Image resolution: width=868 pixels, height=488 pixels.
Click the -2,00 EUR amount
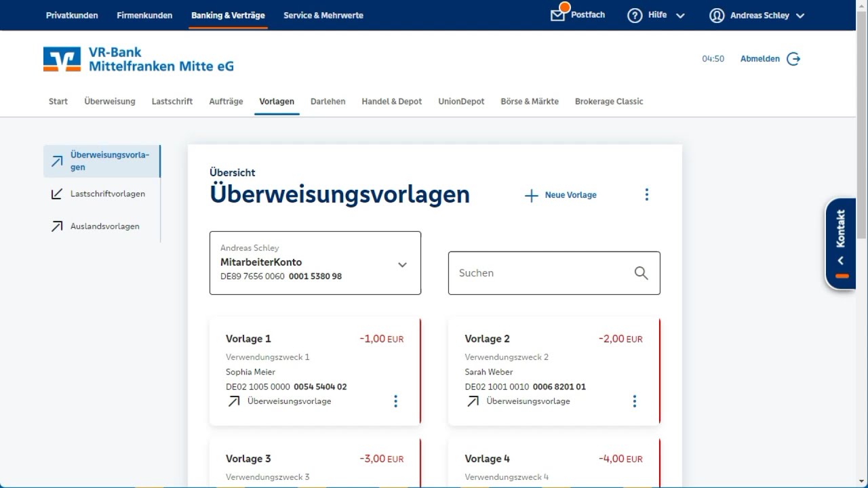point(620,339)
